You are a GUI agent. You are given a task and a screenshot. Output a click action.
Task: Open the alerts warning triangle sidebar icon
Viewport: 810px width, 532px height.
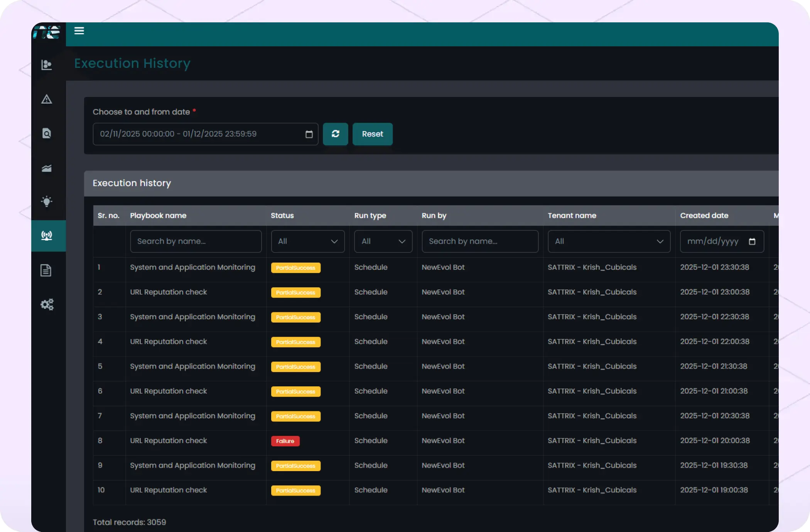(47, 99)
